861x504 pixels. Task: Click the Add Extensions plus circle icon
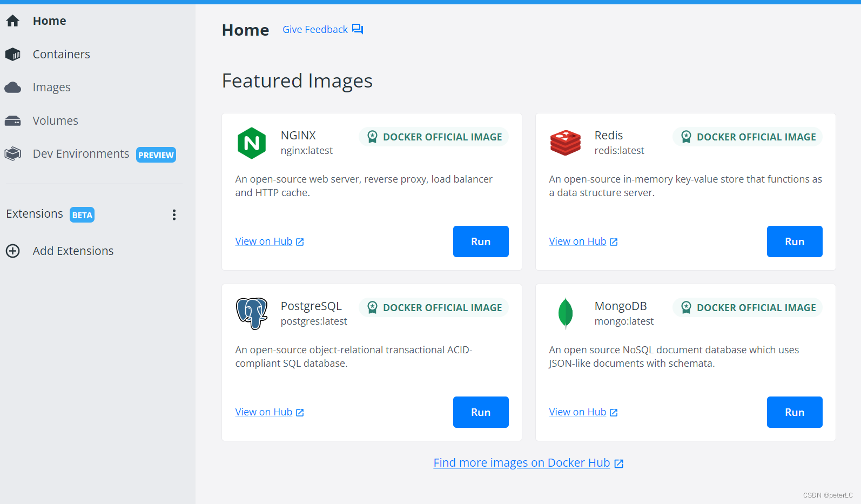(13, 251)
